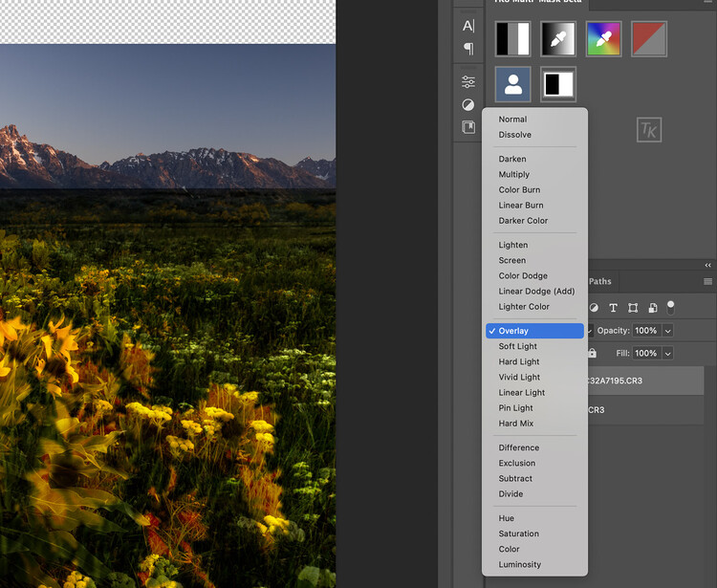Choose Soft Light blend mode
The width and height of the screenshot is (717, 588).
click(517, 346)
